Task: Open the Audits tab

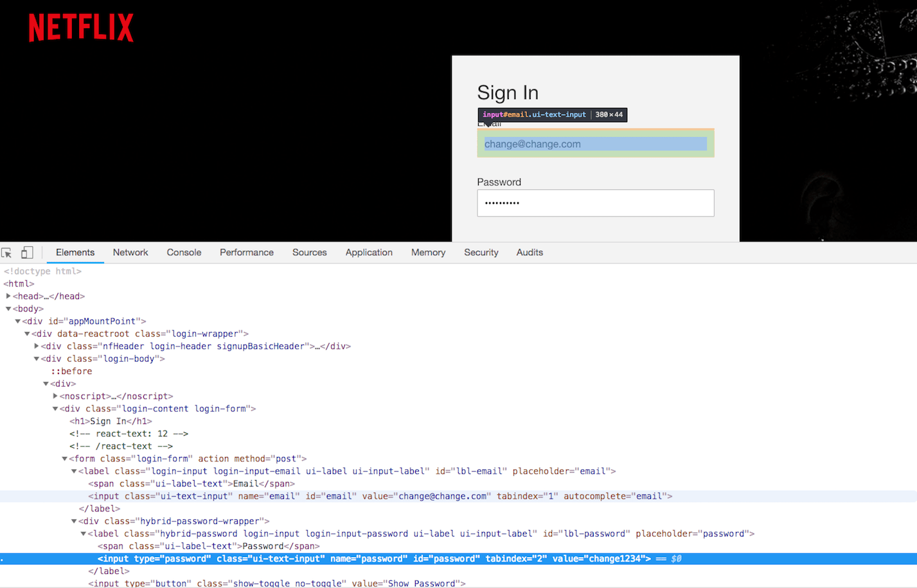Action: click(x=530, y=253)
